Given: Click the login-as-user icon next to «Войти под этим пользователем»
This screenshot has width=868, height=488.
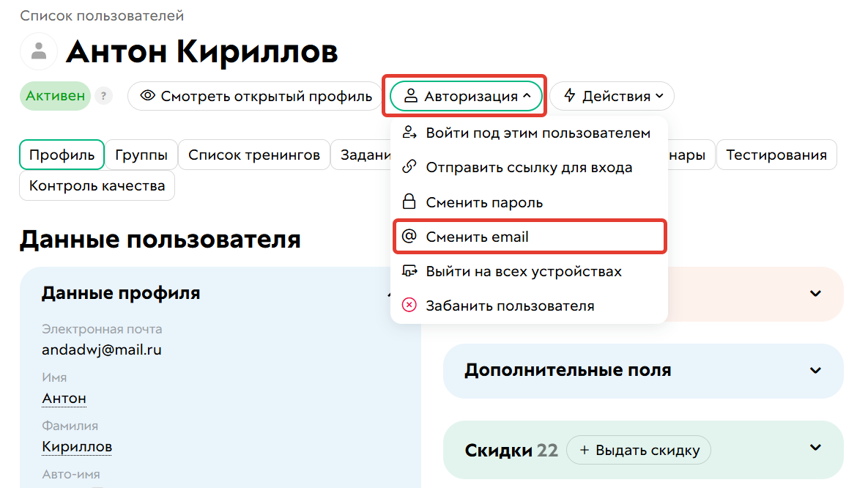Looking at the screenshot, I should [x=410, y=133].
